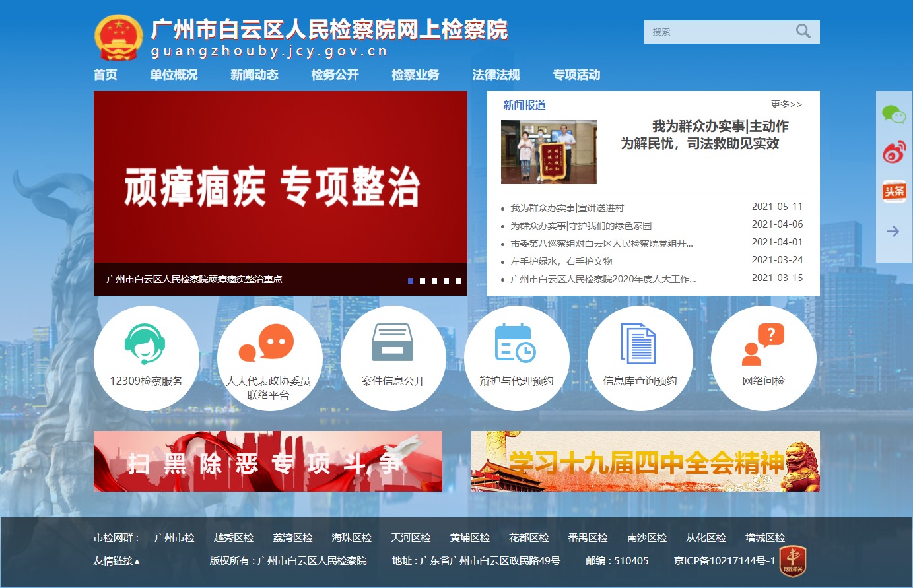
Task: Open the Toutiao (头条) sidebar icon
Action: (x=894, y=191)
